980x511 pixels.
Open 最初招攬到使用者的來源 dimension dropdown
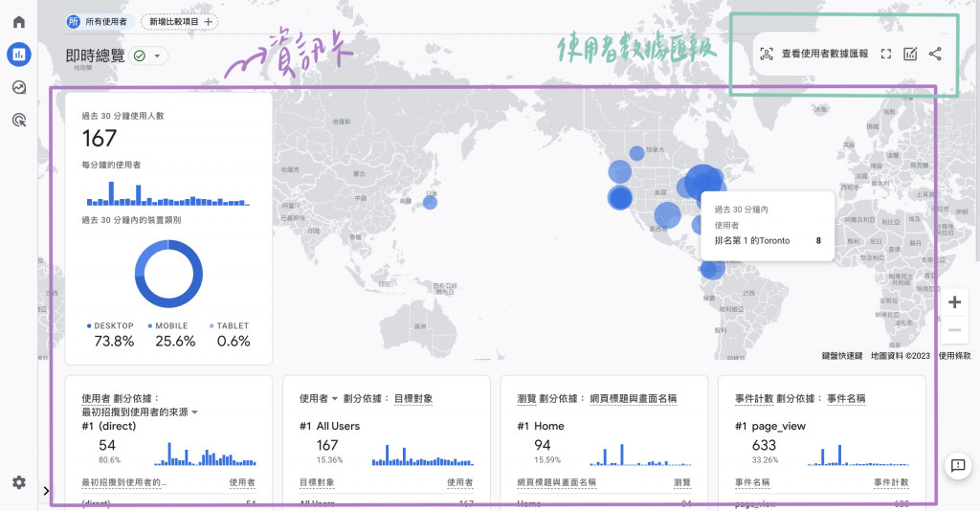[140, 412]
